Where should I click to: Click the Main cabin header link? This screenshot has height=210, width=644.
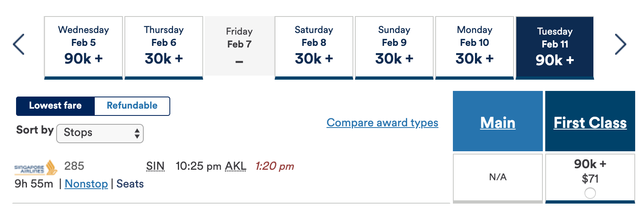pyautogui.click(x=497, y=123)
